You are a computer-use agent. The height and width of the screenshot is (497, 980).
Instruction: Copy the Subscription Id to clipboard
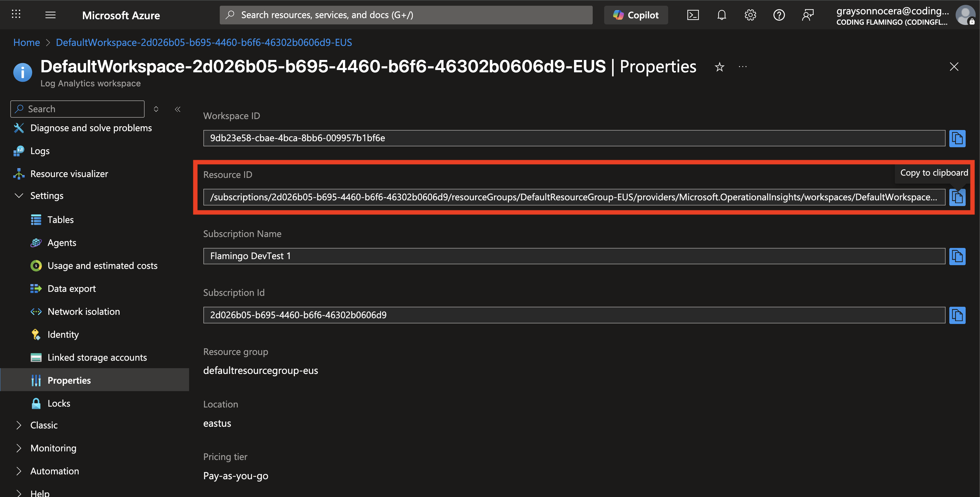pos(958,315)
